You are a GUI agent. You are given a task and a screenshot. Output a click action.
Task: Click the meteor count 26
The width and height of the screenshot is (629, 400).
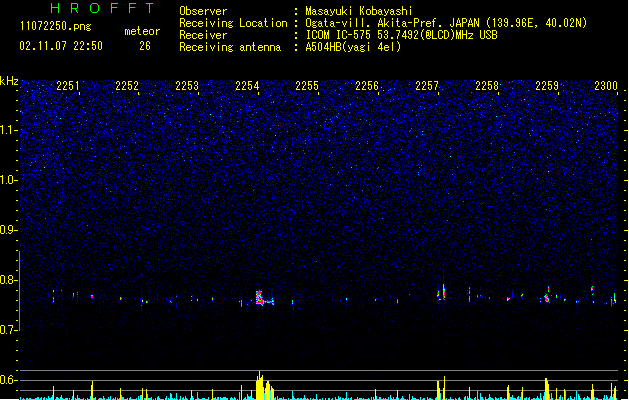(x=145, y=46)
